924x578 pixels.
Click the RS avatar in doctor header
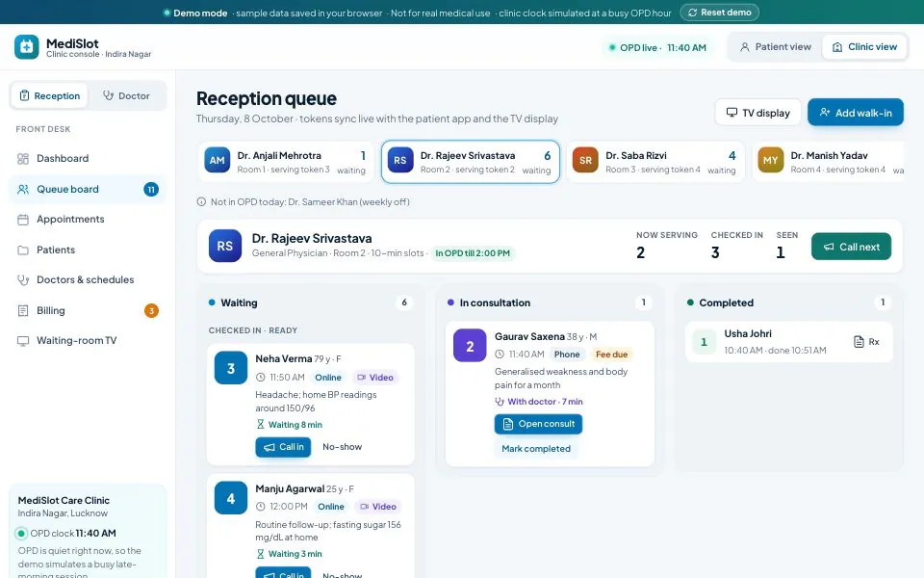(225, 246)
